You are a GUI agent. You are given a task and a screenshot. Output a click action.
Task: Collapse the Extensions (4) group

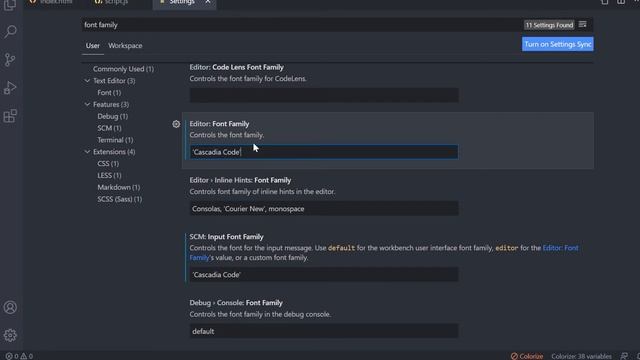87,152
